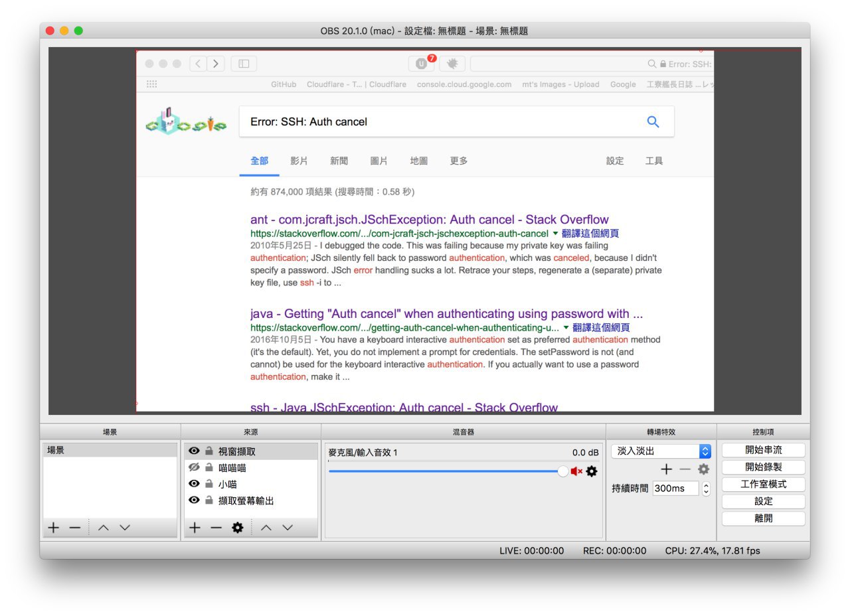Select the 擷取螢幕輸出 source item
Viewport: 850px width, 616px height.
[x=246, y=501]
